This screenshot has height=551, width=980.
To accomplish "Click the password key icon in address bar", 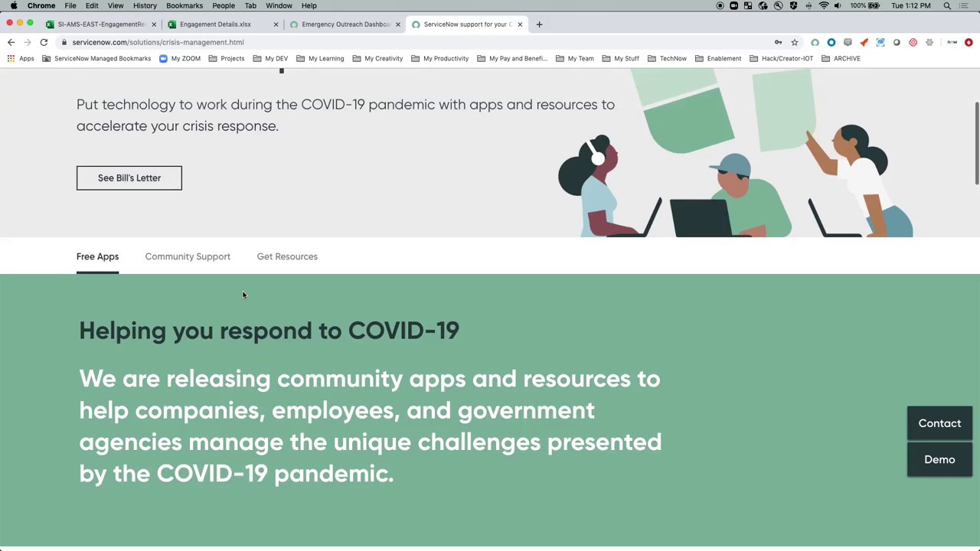I will (778, 42).
